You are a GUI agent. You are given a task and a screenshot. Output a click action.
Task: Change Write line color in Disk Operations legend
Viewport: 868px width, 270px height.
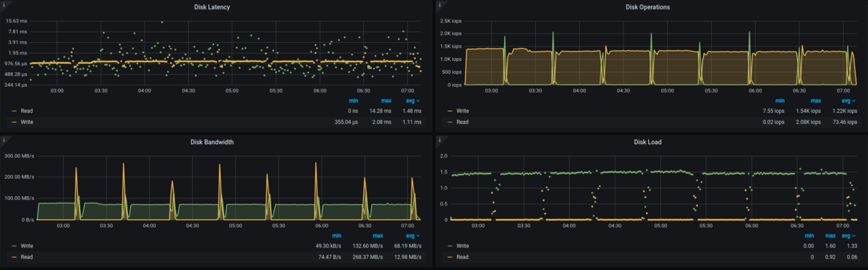(x=451, y=111)
